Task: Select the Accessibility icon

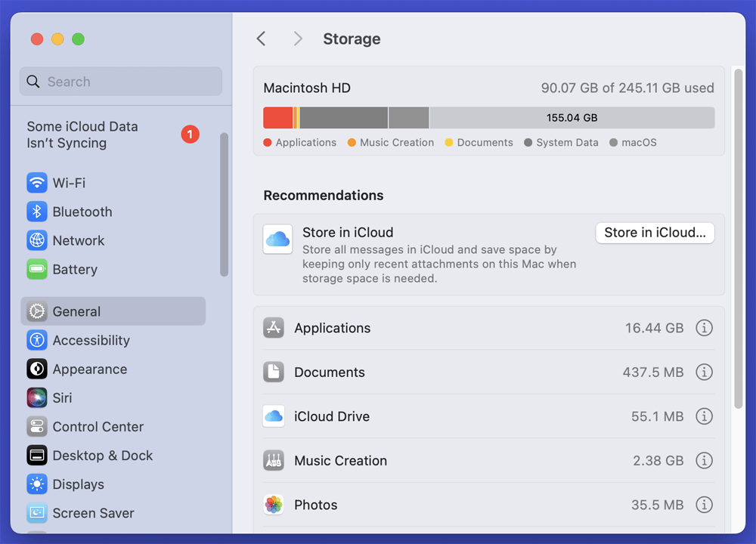Action: tap(36, 340)
